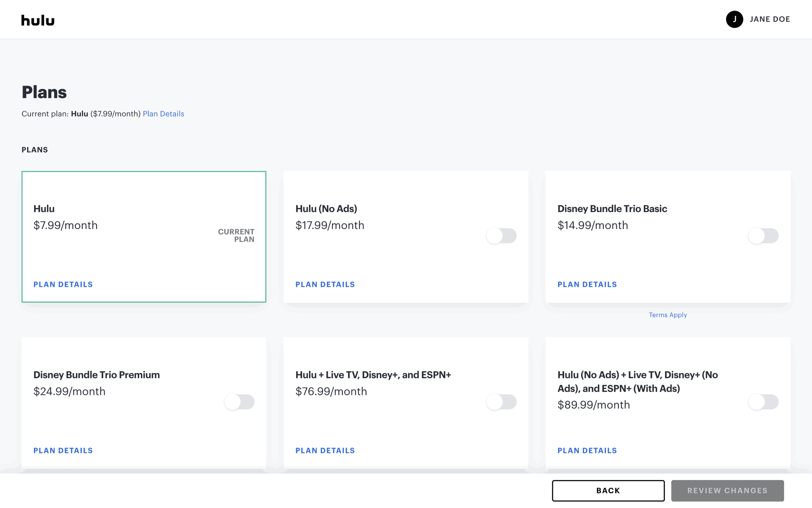812x508 pixels.
Task: Click the $14.99/month price text
Action: (593, 226)
